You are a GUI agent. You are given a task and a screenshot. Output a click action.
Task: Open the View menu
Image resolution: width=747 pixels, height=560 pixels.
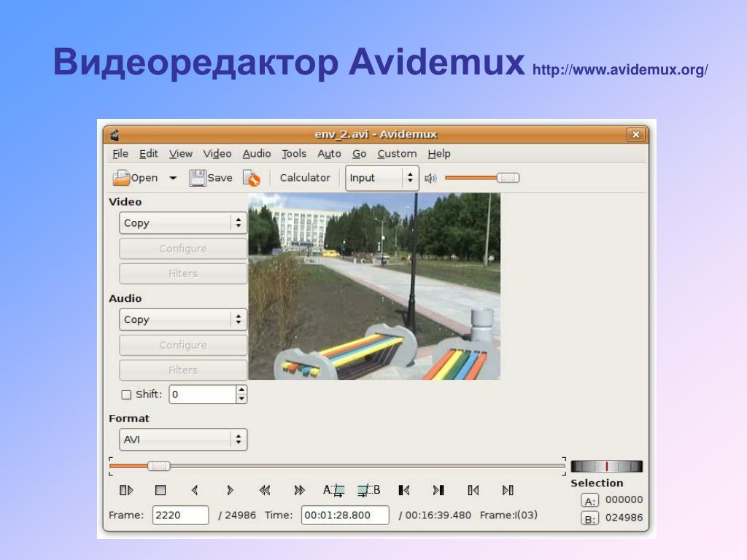tap(181, 154)
